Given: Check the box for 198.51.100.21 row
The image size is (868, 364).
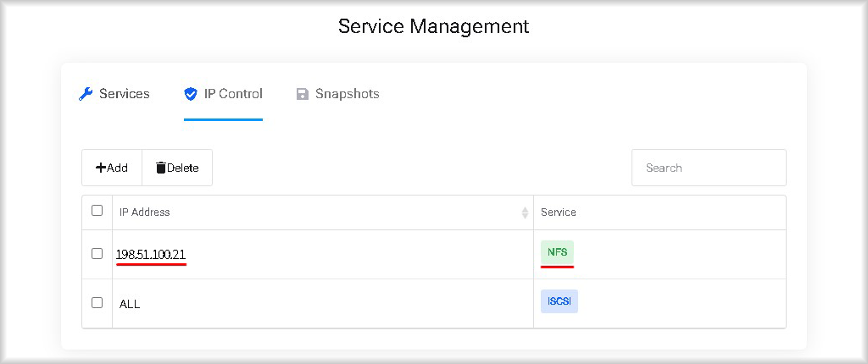Looking at the screenshot, I should (x=97, y=253).
